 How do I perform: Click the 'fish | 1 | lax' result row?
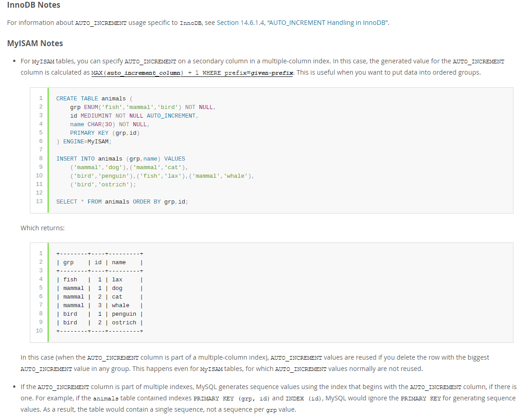100,280
